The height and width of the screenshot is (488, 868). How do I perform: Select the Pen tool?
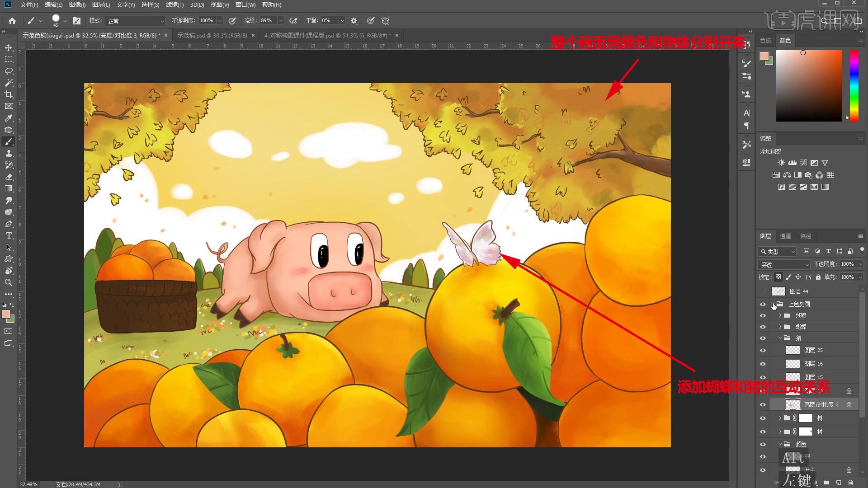(x=9, y=224)
